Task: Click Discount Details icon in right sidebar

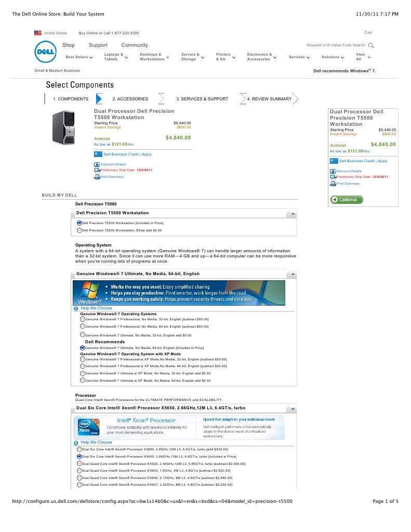Action: pos(333,171)
